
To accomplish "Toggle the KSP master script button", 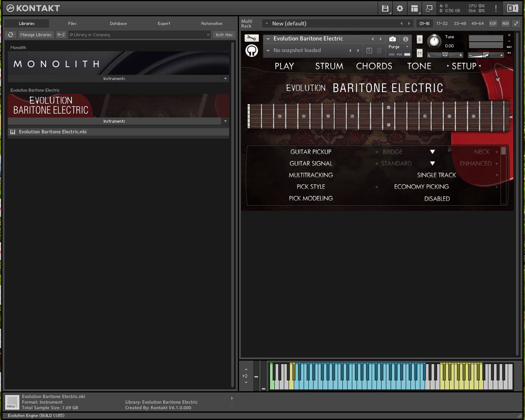I will 493,23.
